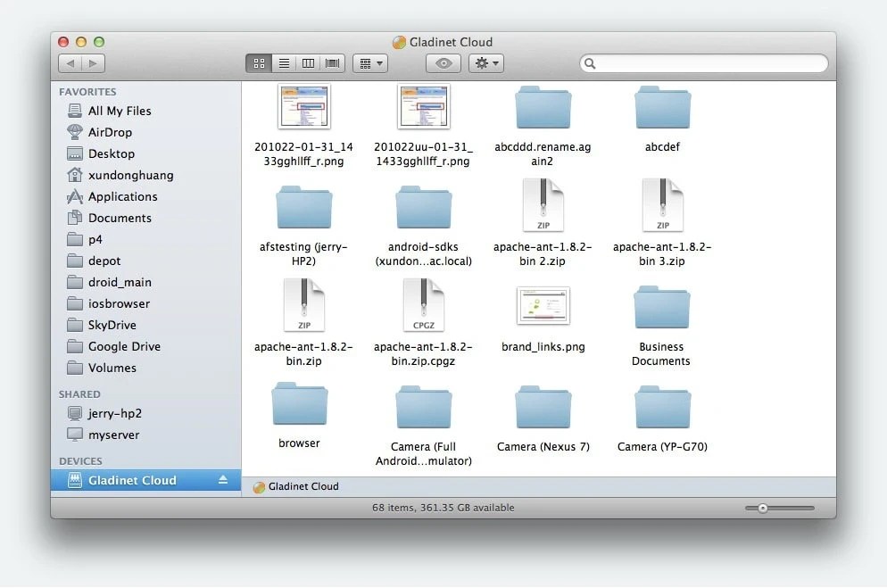Screen dimensions: 887x588
Task: Switch to icon view mode
Action: pyautogui.click(x=259, y=63)
